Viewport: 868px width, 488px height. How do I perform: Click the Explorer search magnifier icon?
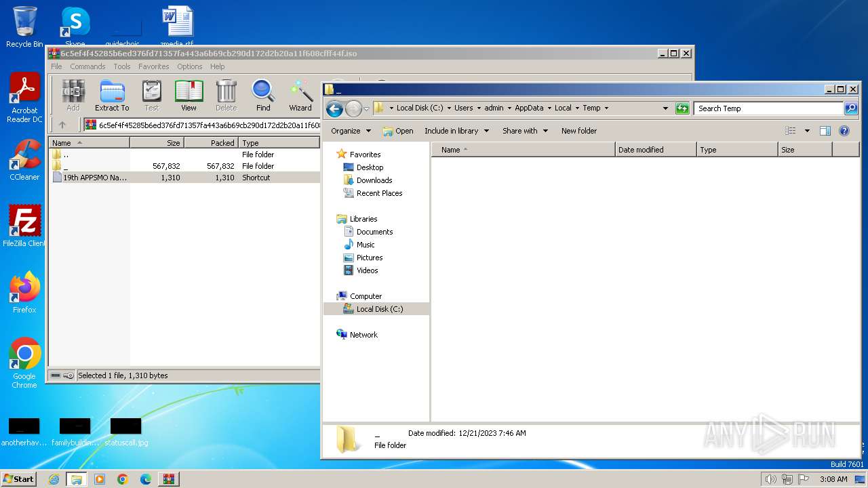[850, 108]
